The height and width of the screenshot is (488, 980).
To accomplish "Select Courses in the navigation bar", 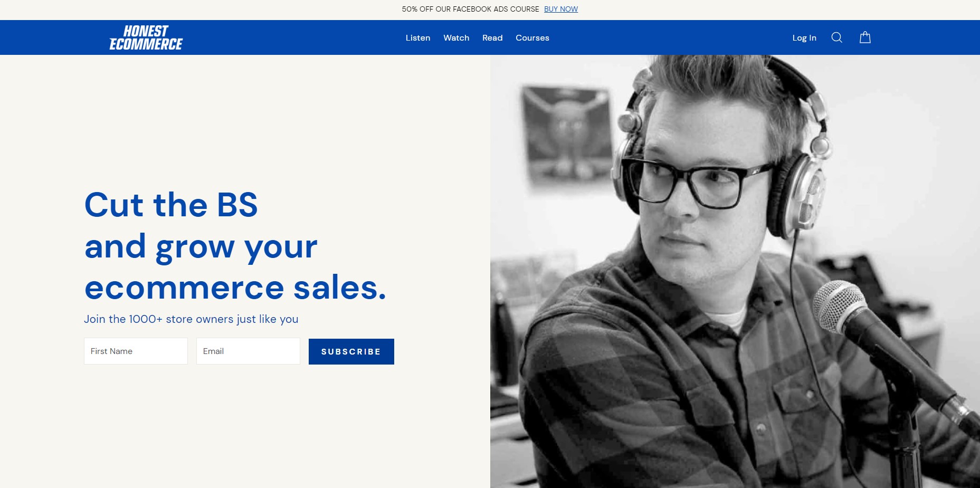I will pyautogui.click(x=532, y=38).
